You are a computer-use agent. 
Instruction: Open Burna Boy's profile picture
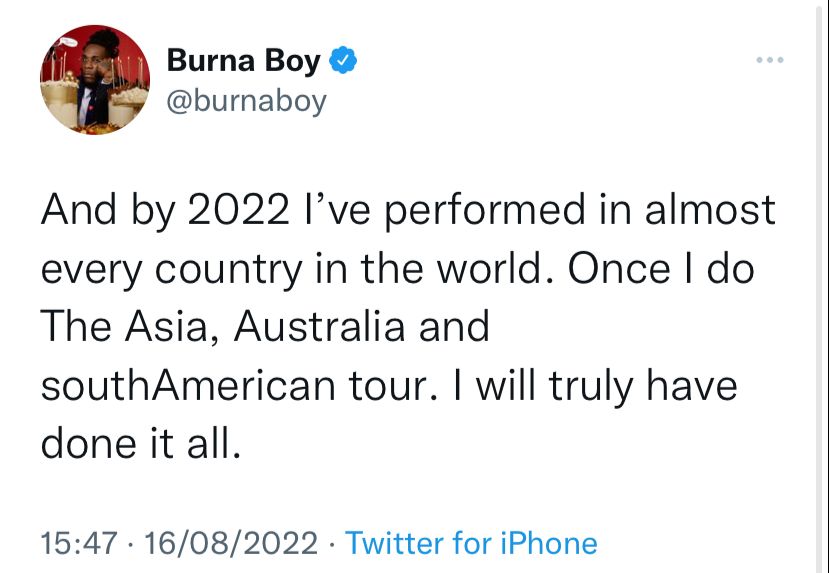point(95,80)
